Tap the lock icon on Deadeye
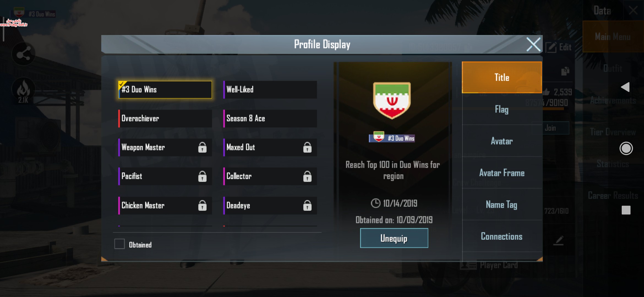This screenshot has height=297, width=644. pyautogui.click(x=307, y=205)
